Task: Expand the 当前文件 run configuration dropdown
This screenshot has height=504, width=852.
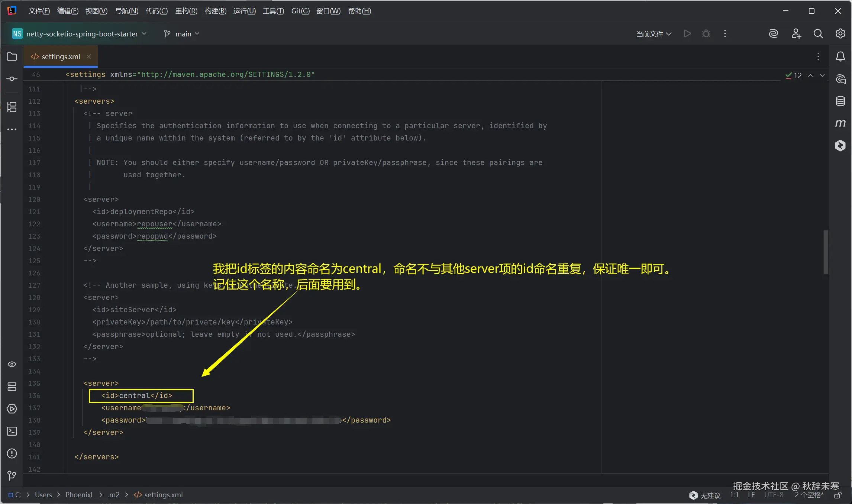Action: [x=653, y=34]
